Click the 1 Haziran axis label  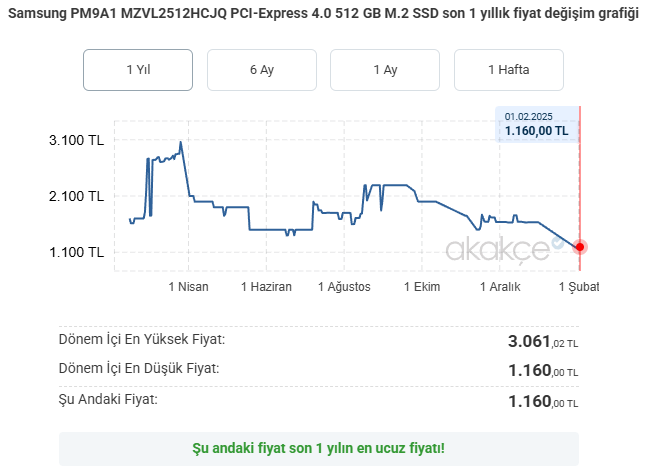266,287
